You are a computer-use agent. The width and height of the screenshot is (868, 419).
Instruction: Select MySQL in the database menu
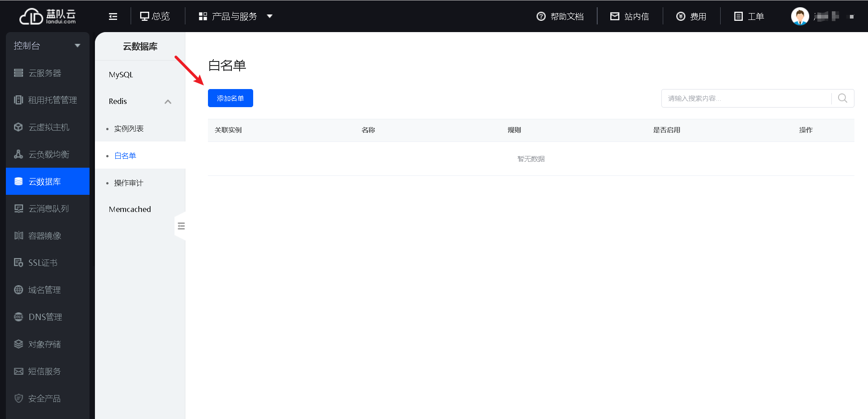click(121, 75)
